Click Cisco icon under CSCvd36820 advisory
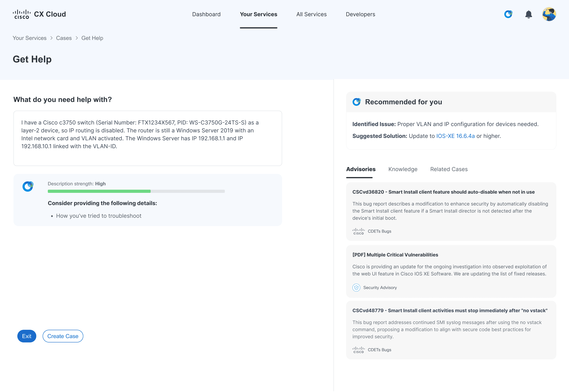The image size is (569, 392). 358,231
